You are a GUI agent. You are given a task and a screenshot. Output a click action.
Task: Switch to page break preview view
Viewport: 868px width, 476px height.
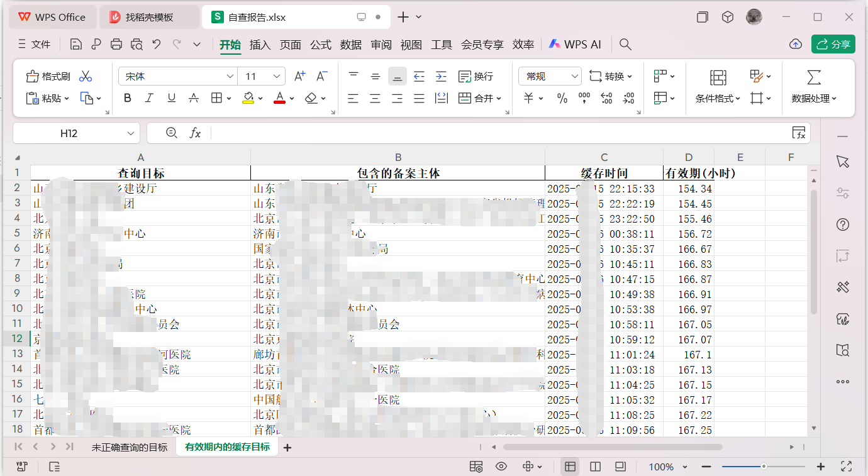pos(620,467)
